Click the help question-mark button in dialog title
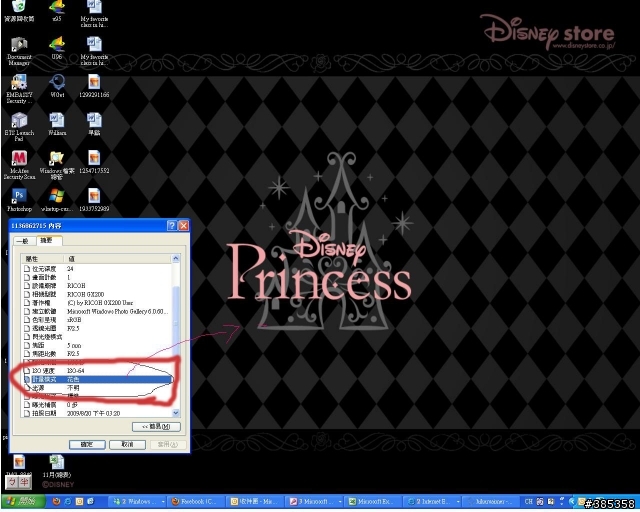This screenshot has width=640, height=512. [172, 225]
